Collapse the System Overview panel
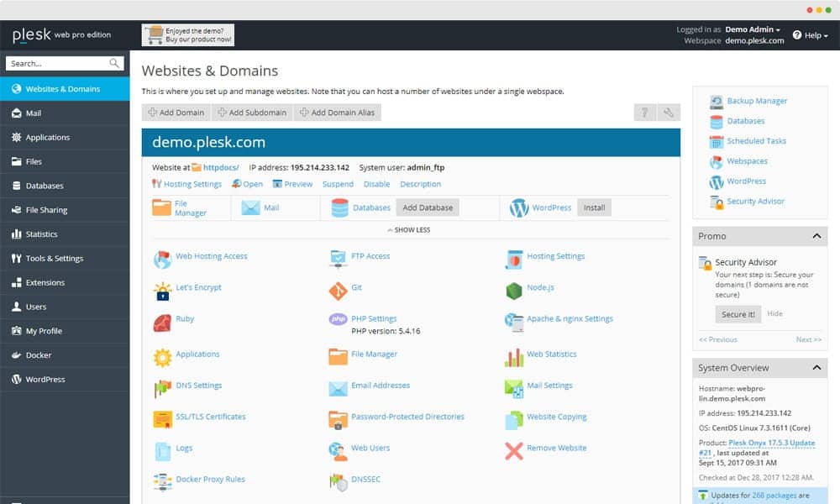 816,368
